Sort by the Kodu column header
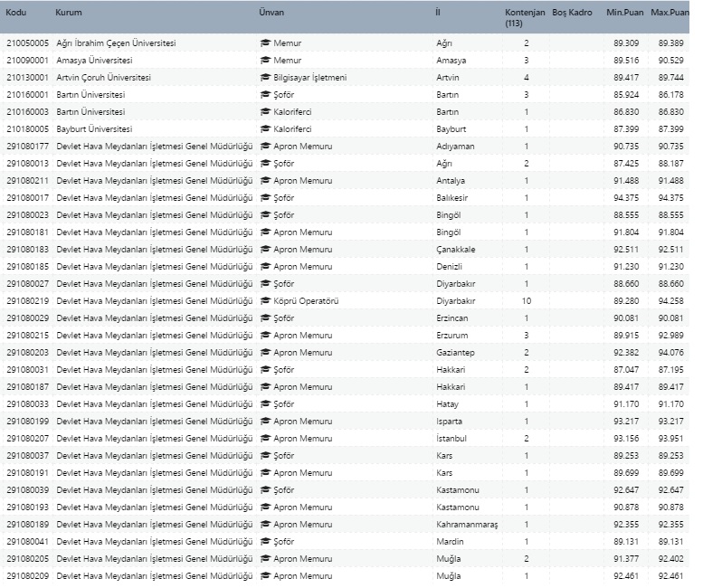 pos(17,14)
